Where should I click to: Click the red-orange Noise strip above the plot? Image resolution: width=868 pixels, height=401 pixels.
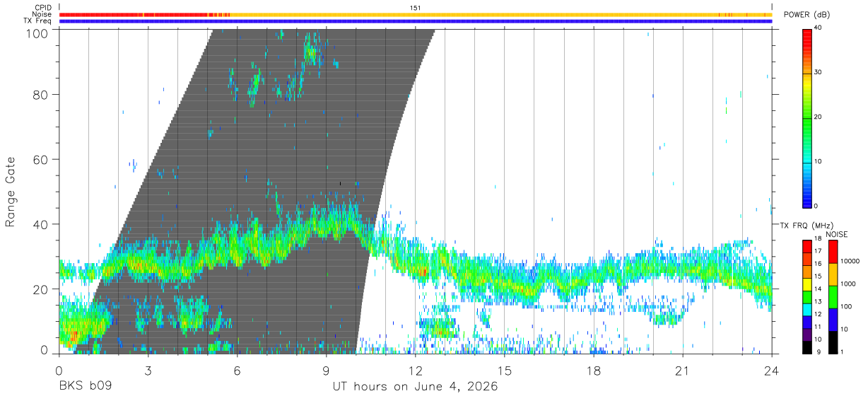[416, 14]
